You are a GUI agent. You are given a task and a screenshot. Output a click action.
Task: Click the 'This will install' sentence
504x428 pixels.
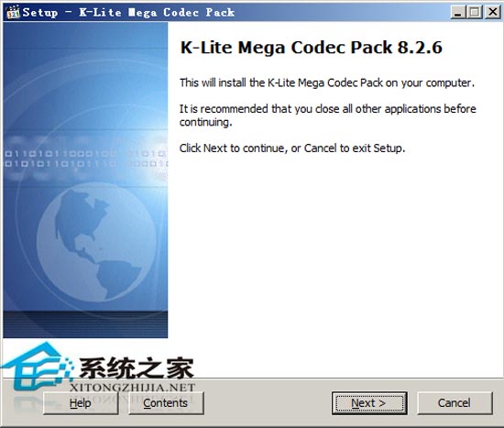pos(327,83)
